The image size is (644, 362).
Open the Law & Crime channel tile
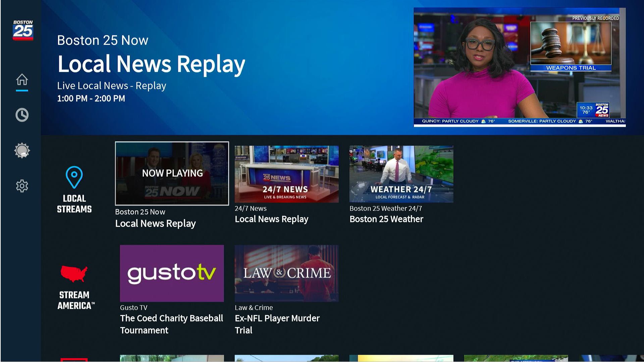pyautogui.click(x=286, y=273)
